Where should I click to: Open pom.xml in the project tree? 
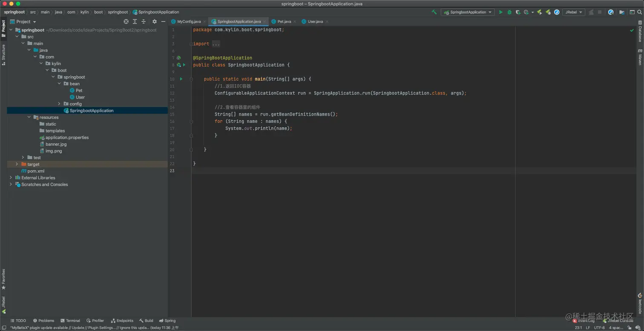[x=36, y=171]
